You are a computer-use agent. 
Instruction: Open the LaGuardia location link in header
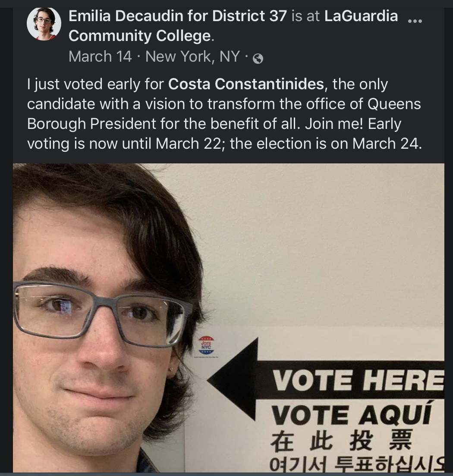pos(361,16)
